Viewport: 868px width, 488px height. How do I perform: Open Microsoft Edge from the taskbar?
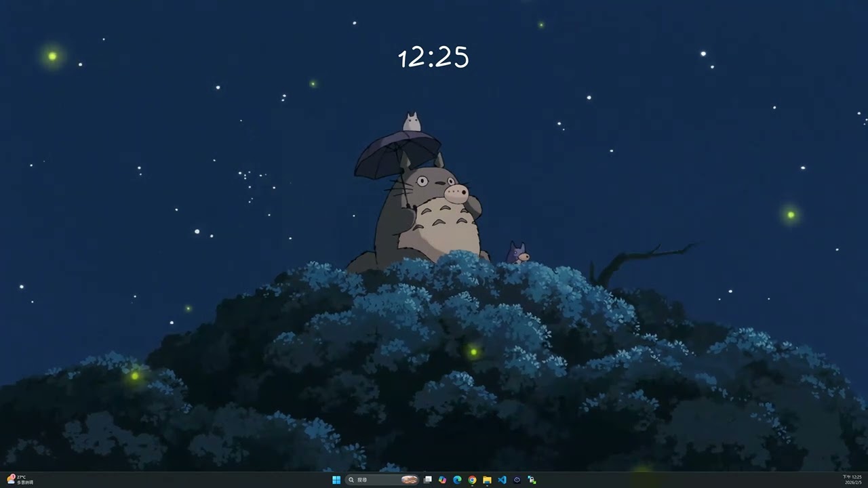[458, 480]
